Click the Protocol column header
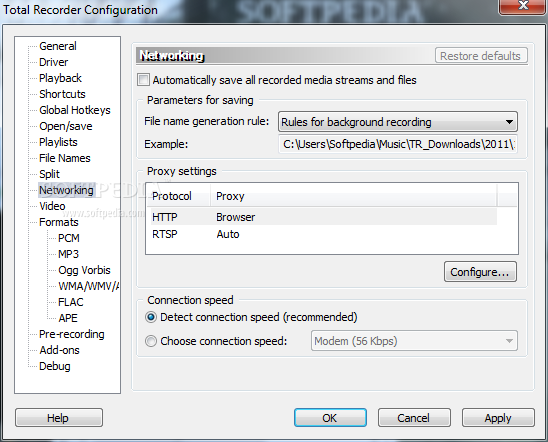This screenshot has height=442, width=548. [x=179, y=196]
